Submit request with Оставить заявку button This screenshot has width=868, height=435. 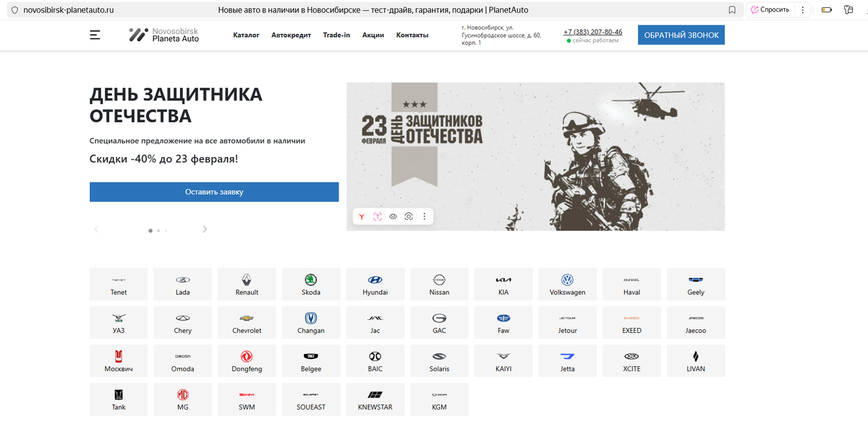pyautogui.click(x=214, y=192)
